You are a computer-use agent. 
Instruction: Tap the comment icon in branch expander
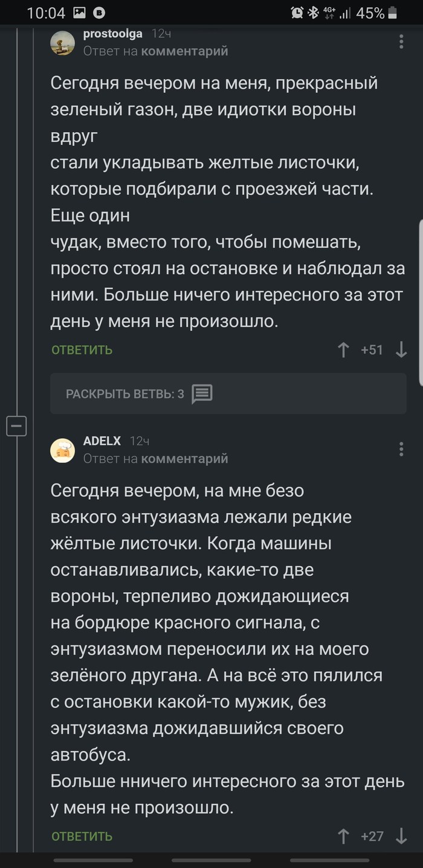click(202, 394)
